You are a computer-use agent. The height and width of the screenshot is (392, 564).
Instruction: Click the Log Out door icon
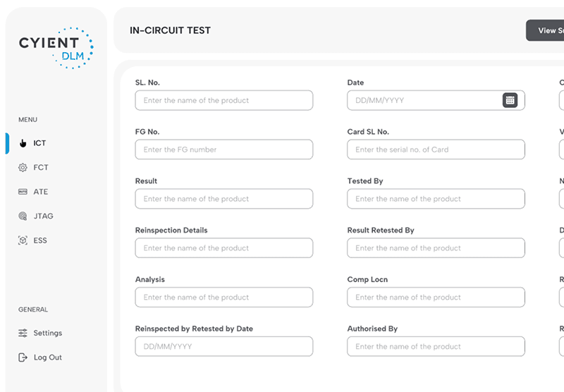(x=23, y=357)
